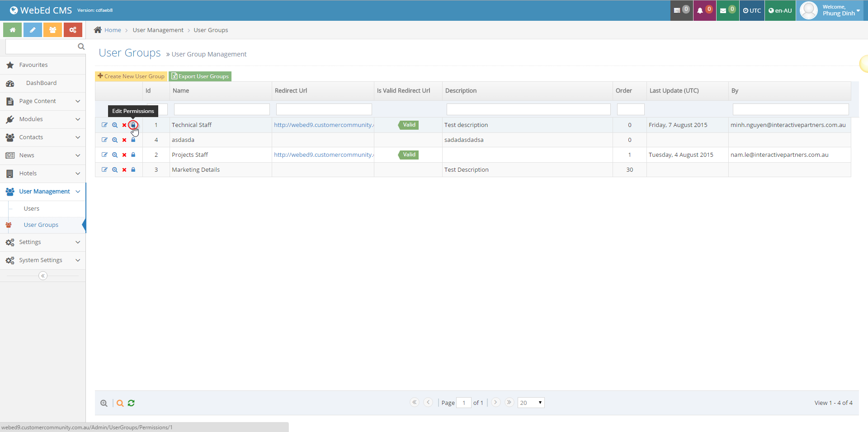Open the DashBoard menu item
The image size is (868, 432).
41,83
